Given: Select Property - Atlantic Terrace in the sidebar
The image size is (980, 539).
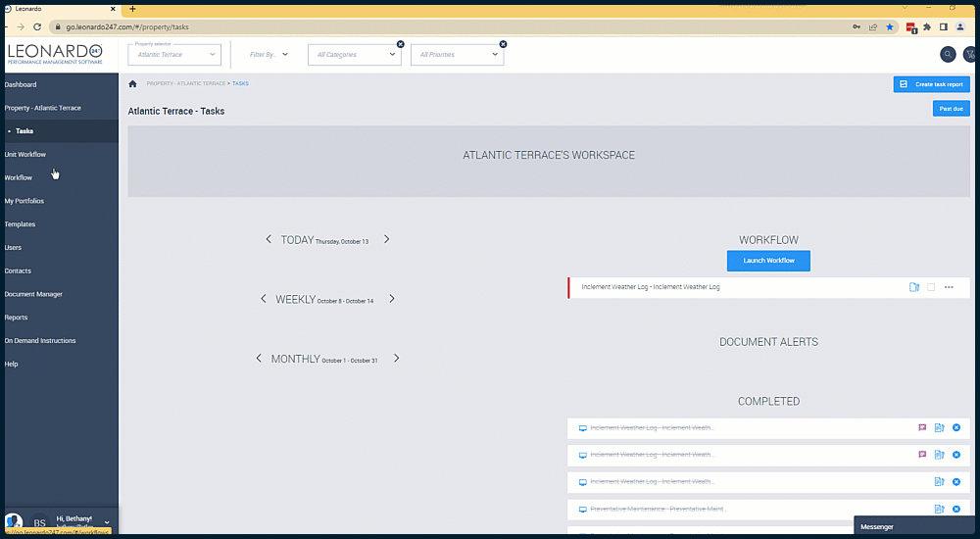Looking at the screenshot, I should (42, 108).
